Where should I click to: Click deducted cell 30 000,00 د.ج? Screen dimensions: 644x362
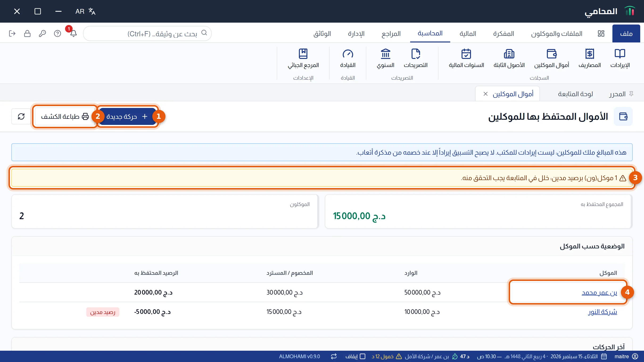click(x=285, y=292)
